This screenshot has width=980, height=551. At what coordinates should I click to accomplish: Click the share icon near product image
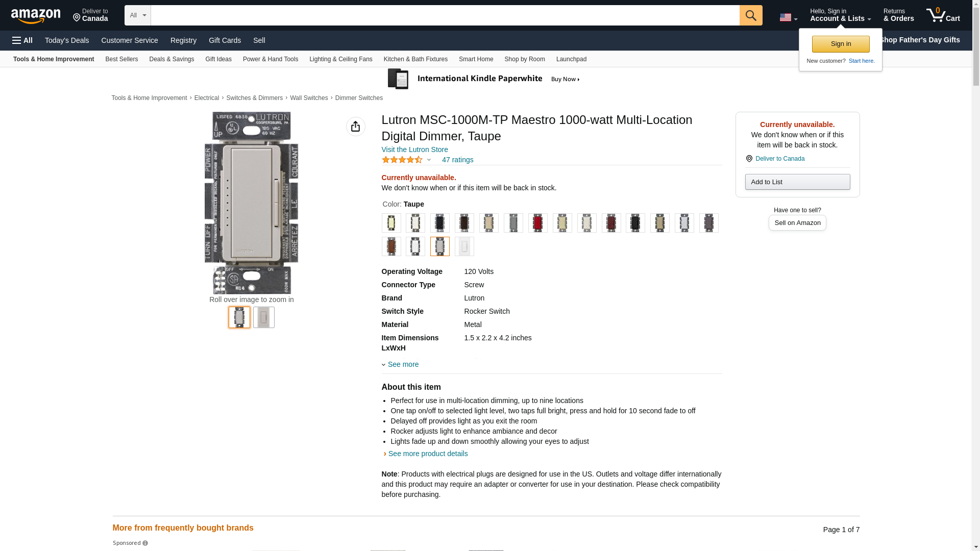355,127
